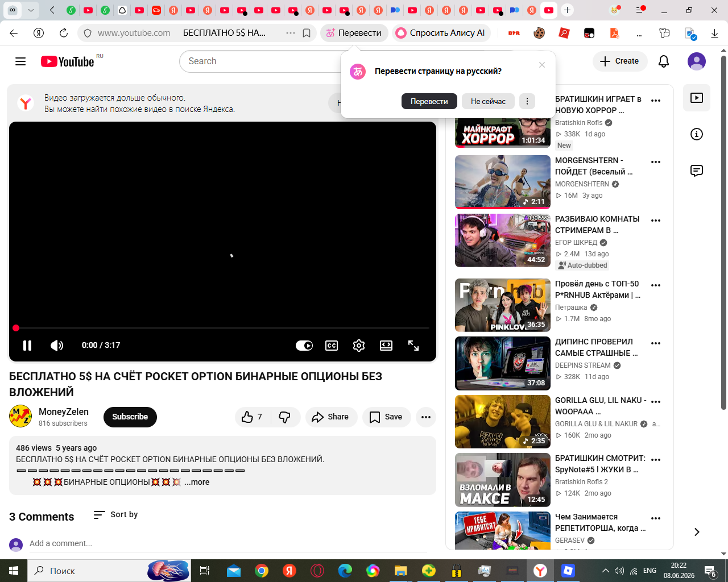Open options for GORILLA GLU video

tap(656, 402)
